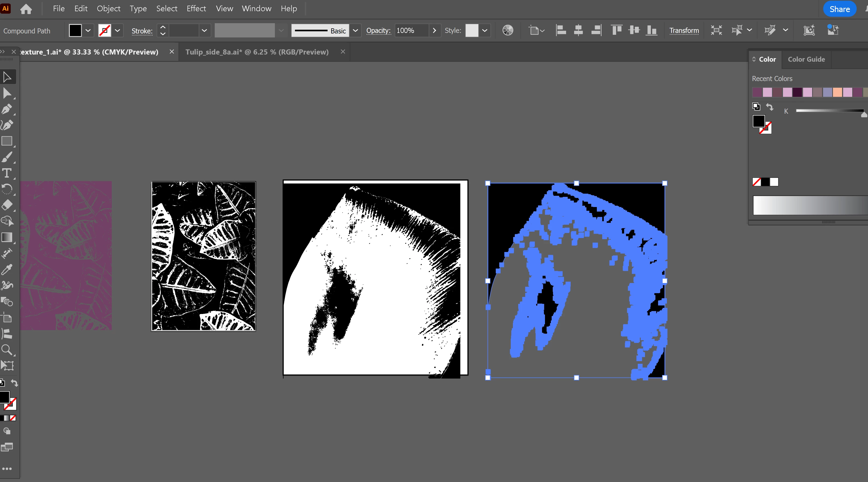Select the Pen tool
This screenshot has width=868, height=482.
[7, 109]
